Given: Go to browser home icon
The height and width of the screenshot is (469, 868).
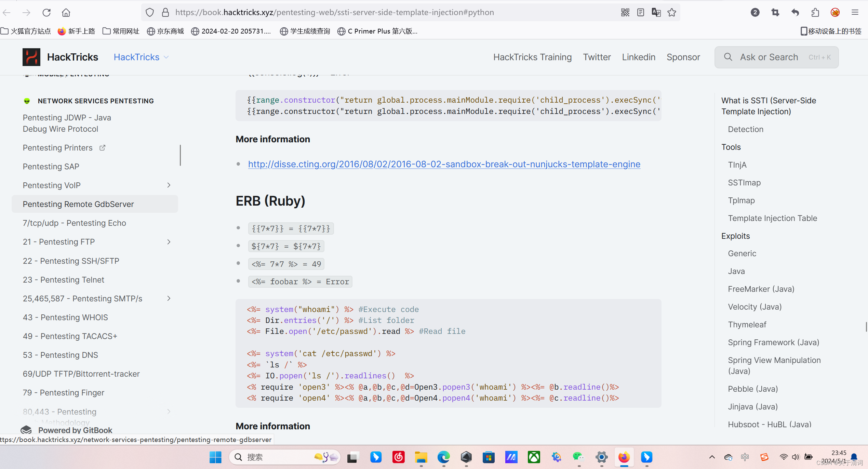Looking at the screenshot, I should click(66, 13).
